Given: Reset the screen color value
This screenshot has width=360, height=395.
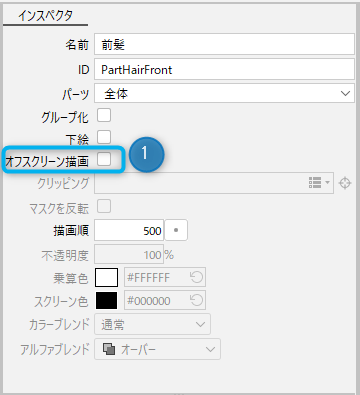Looking at the screenshot, I should (196, 300).
